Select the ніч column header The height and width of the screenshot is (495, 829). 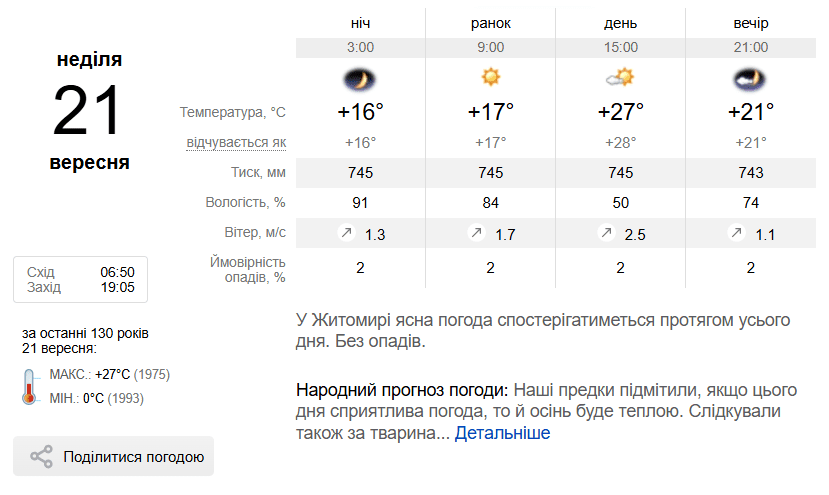pyautogui.click(x=360, y=22)
